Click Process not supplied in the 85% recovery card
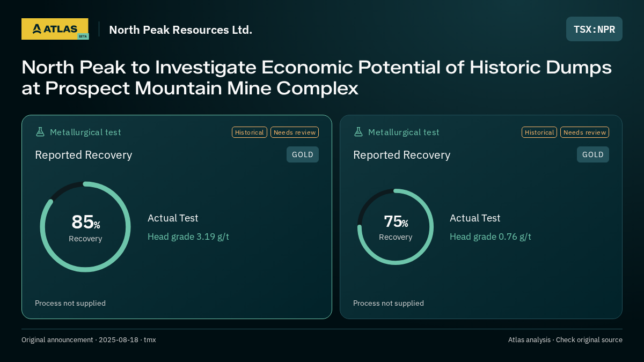644x362 pixels. [x=70, y=303]
